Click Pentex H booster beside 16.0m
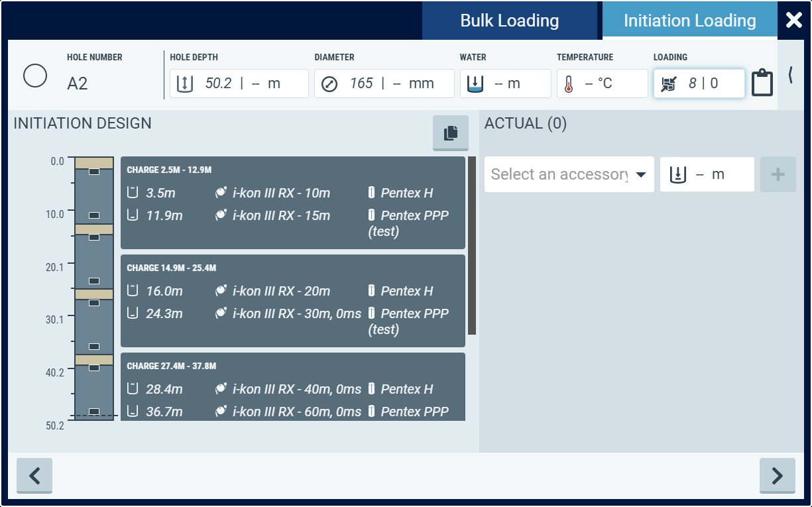812x507 pixels. coord(407,292)
